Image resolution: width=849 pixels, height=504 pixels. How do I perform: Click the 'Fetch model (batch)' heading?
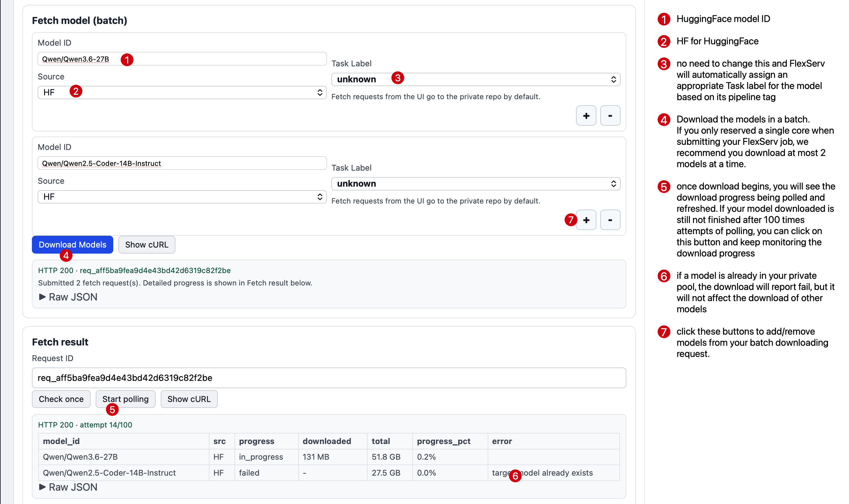pos(79,20)
